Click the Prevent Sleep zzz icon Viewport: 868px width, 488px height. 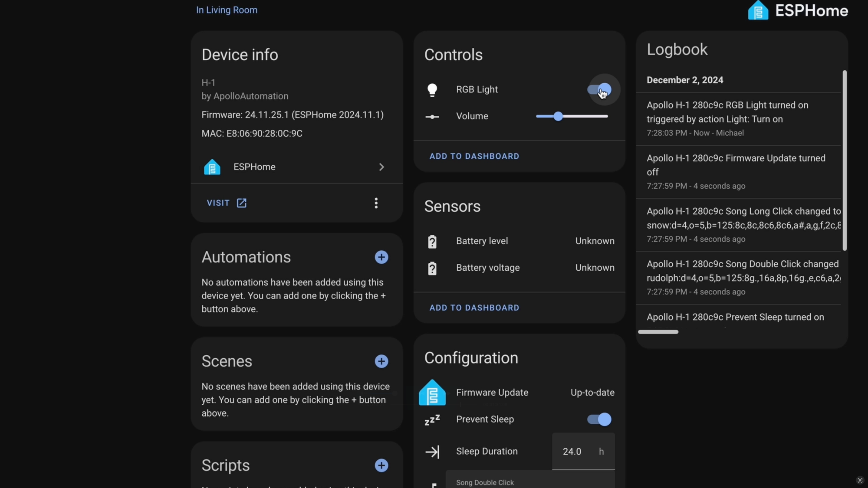click(x=432, y=420)
